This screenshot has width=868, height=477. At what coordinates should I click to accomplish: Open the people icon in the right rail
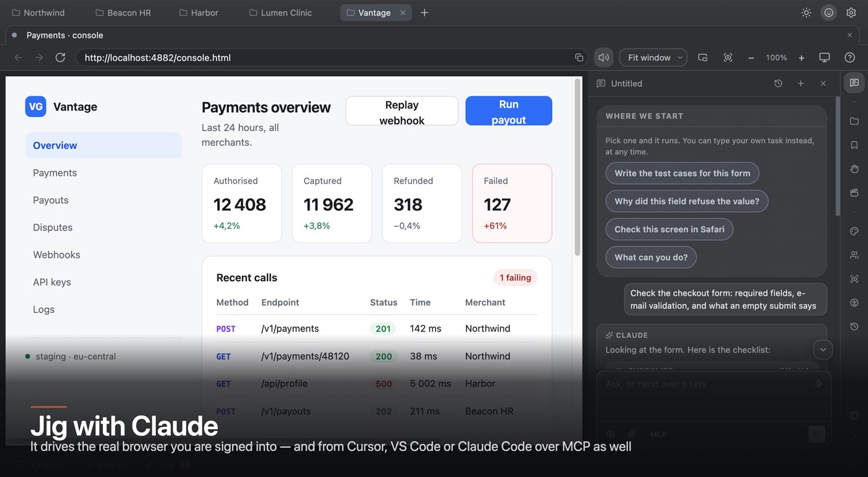click(854, 255)
